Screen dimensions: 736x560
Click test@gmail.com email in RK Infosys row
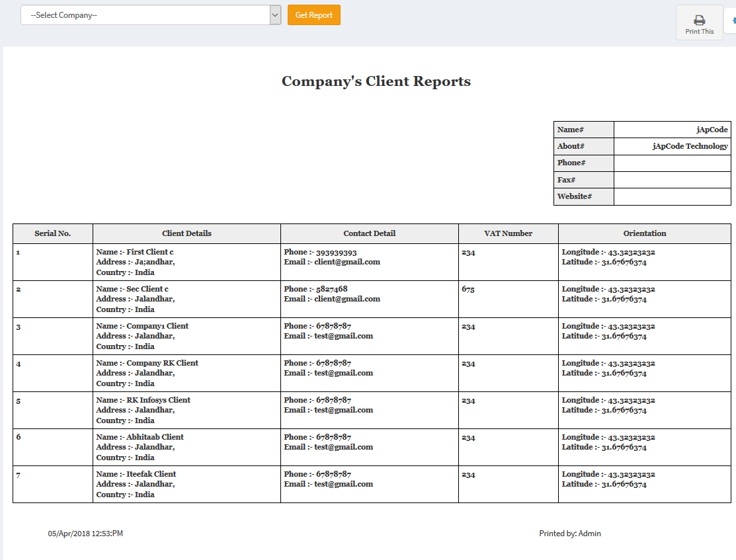pyautogui.click(x=344, y=410)
